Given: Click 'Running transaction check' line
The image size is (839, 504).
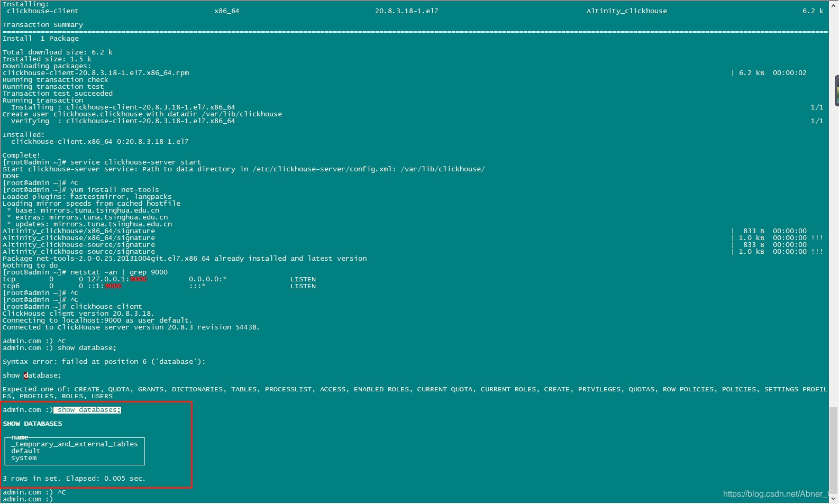Looking at the screenshot, I should [56, 80].
